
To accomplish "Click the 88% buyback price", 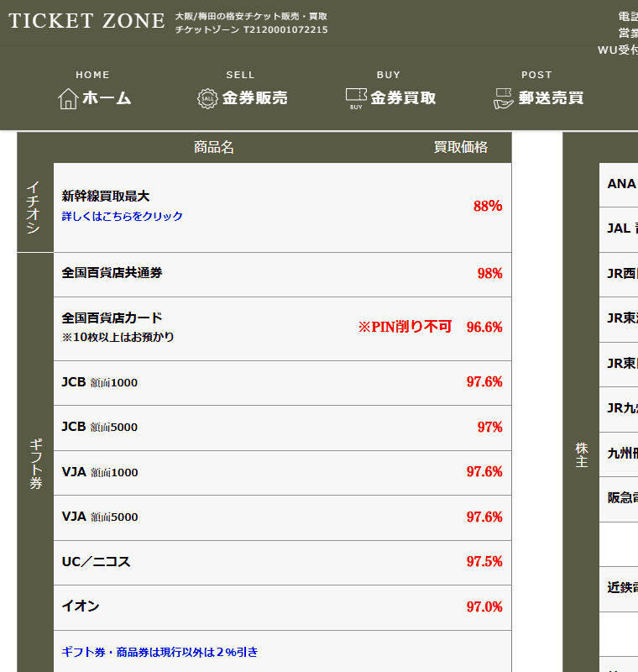I will coord(488,206).
